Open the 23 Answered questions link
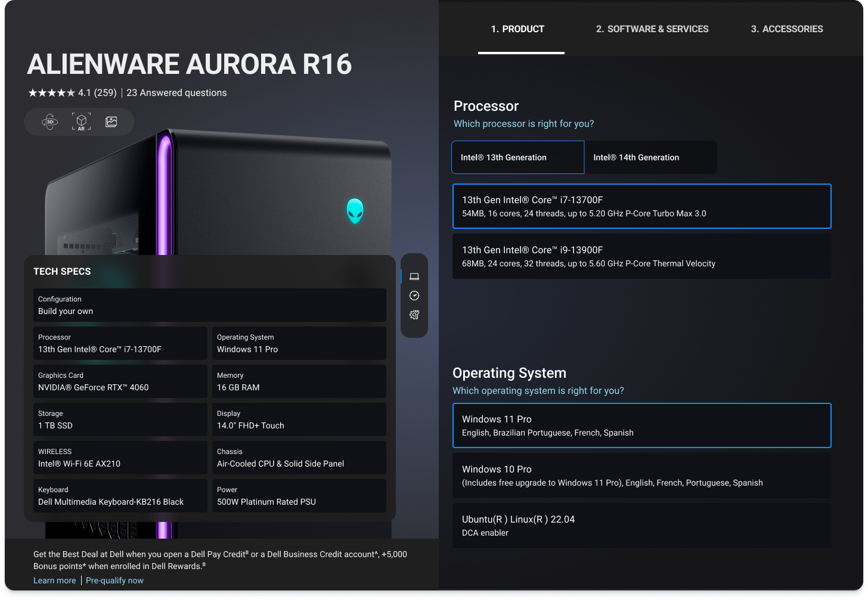Image resolution: width=868 pixels, height=600 pixels. coord(176,93)
